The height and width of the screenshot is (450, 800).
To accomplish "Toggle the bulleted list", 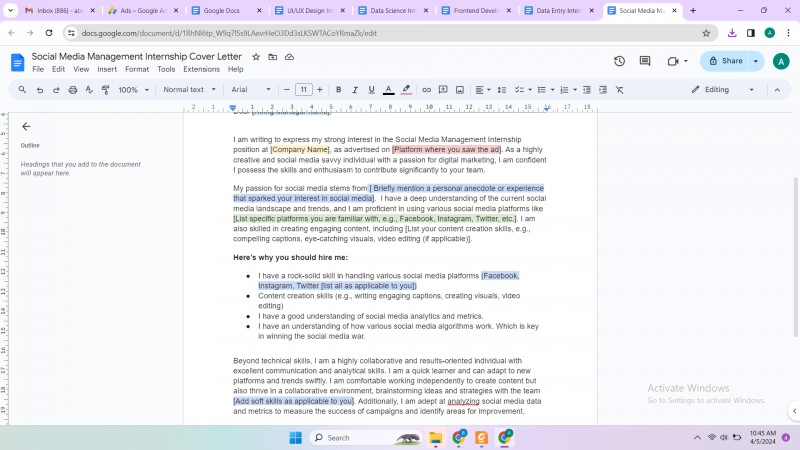I will click(542, 90).
